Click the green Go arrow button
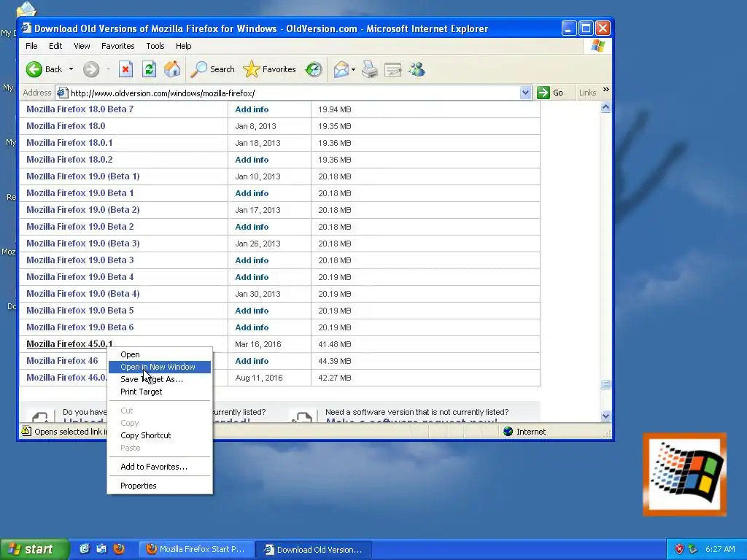Viewport: 747px width, 560px height. (x=543, y=93)
